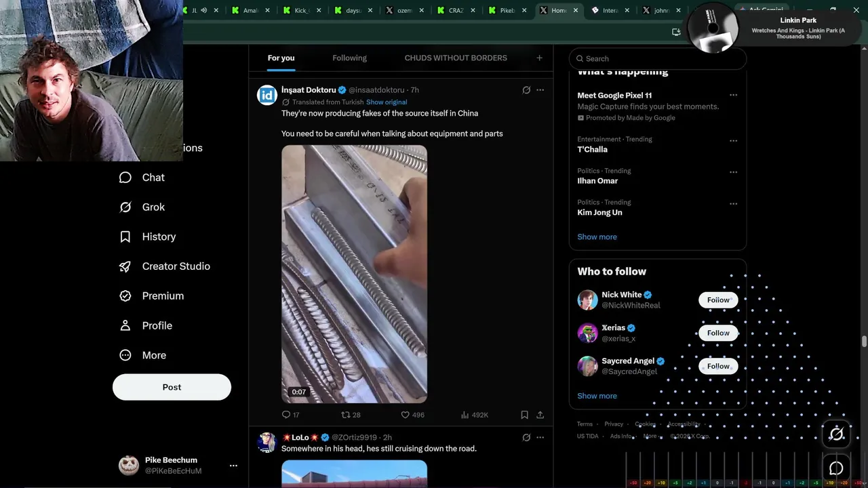Go to Creator Studio
This screenshot has height=488, width=868.
click(x=164, y=266)
